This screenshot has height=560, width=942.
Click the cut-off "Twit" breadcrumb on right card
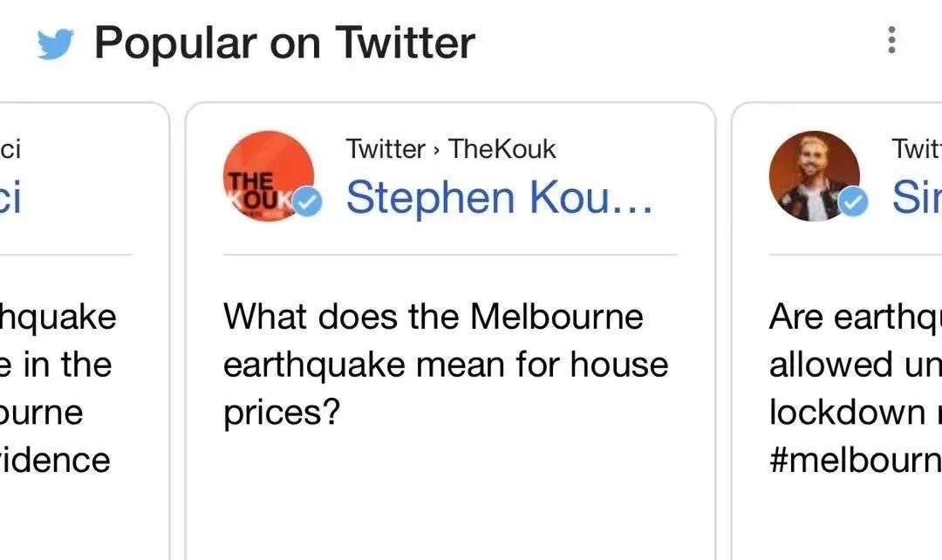916,149
